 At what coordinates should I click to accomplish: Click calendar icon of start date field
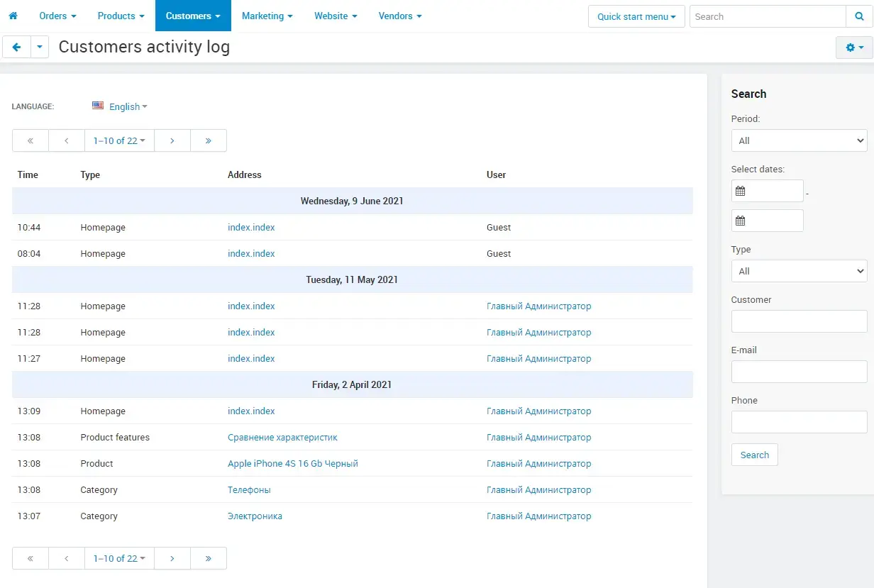tap(741, 191)
